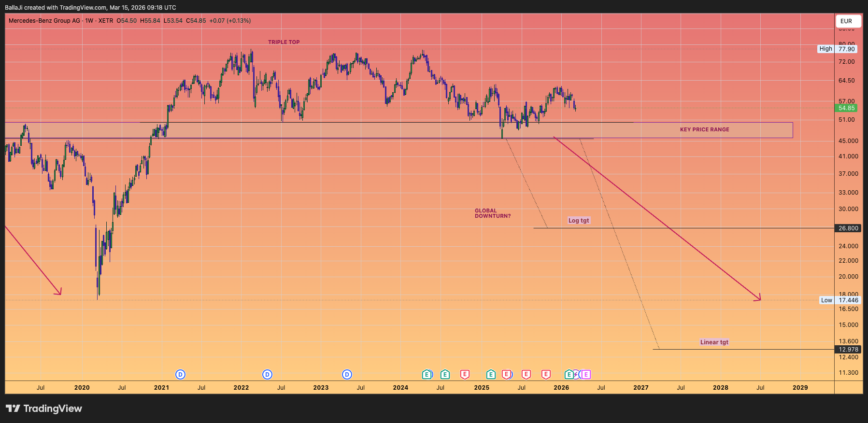
Task: Click the green 54.85 current price tag
Action: [x=847, y=108]
